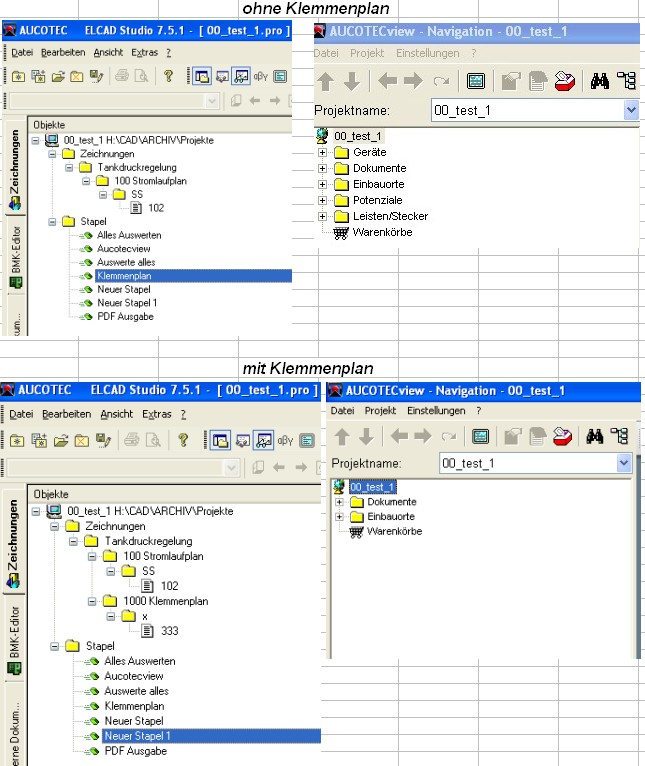Select sheet 333 under folder x
Image resolution: width=645 pixels, height=766 pixels.
coord(169,631)
